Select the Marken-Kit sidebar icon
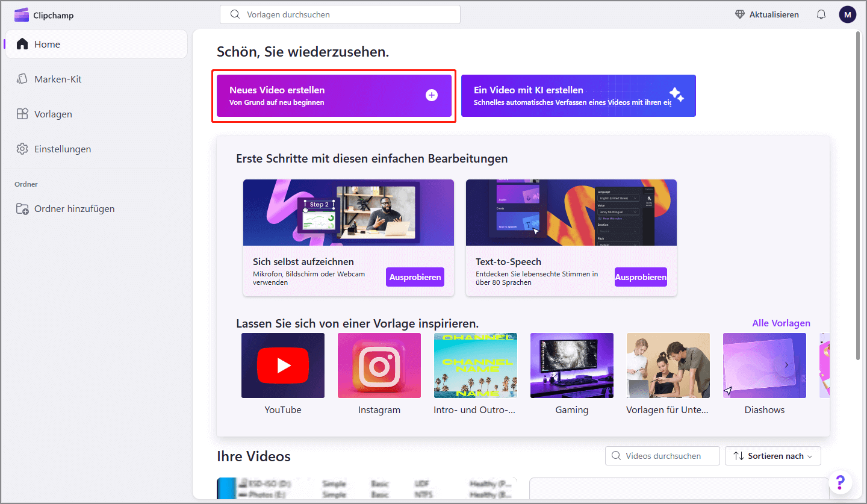The width and height of the screenshot is (867, 504). tap(22, 78)
